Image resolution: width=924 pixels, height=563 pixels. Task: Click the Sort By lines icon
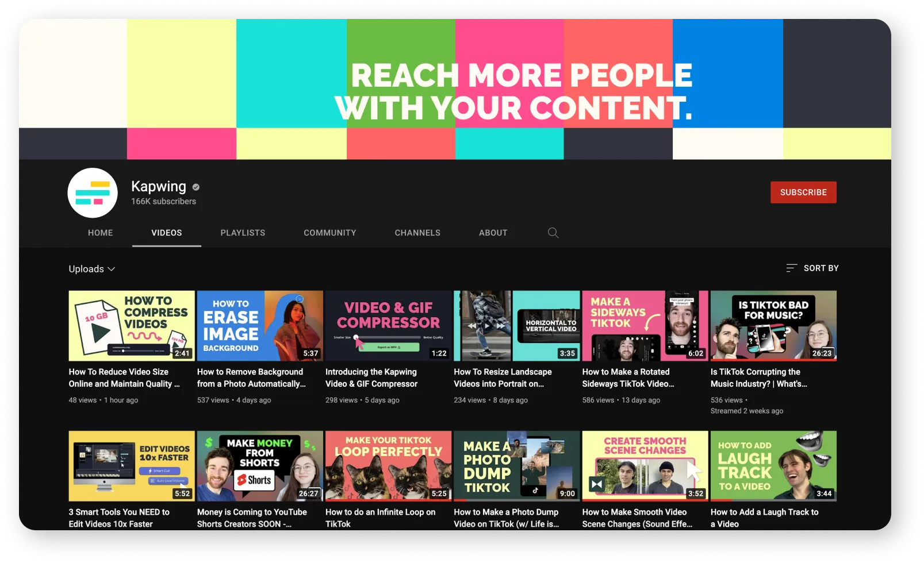792,268
